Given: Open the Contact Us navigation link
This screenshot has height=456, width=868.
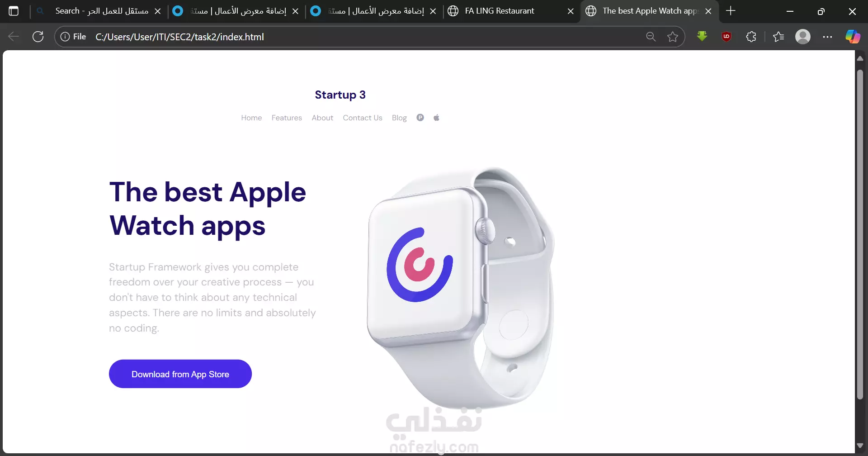Looking at the screenshot, I should (x=363, y=118).
